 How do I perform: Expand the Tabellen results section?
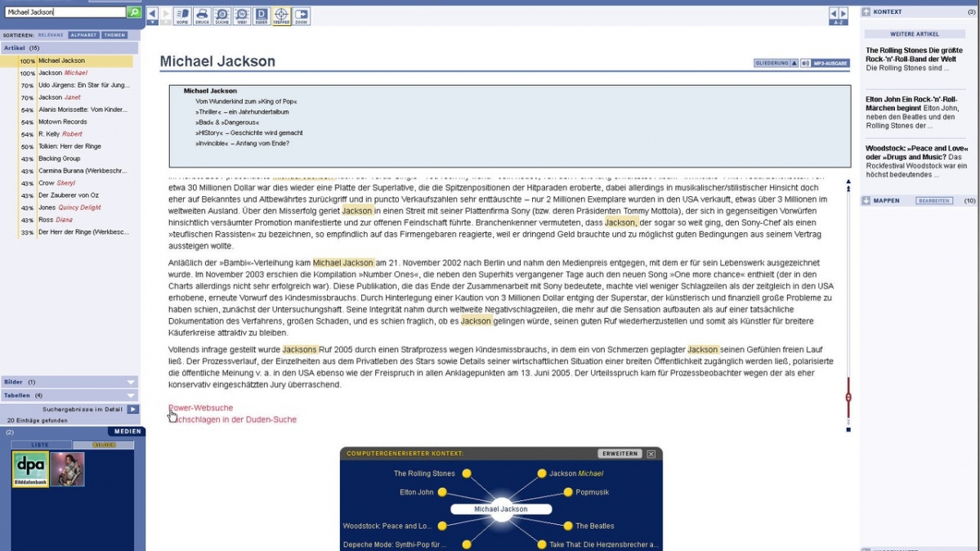131,395
